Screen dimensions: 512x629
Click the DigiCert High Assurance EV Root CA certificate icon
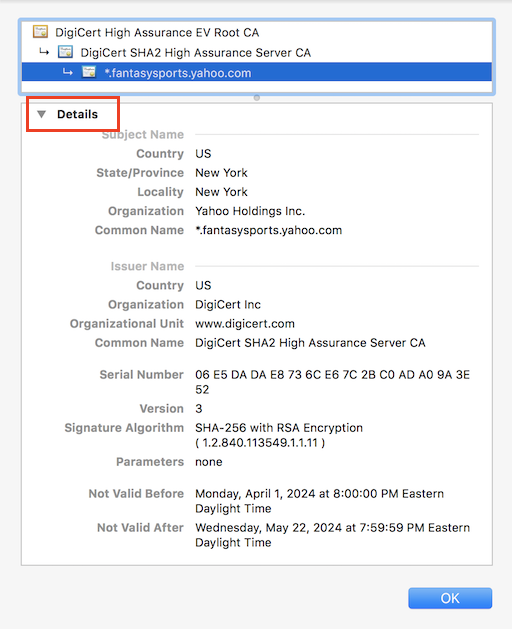[x=41, y=32]
